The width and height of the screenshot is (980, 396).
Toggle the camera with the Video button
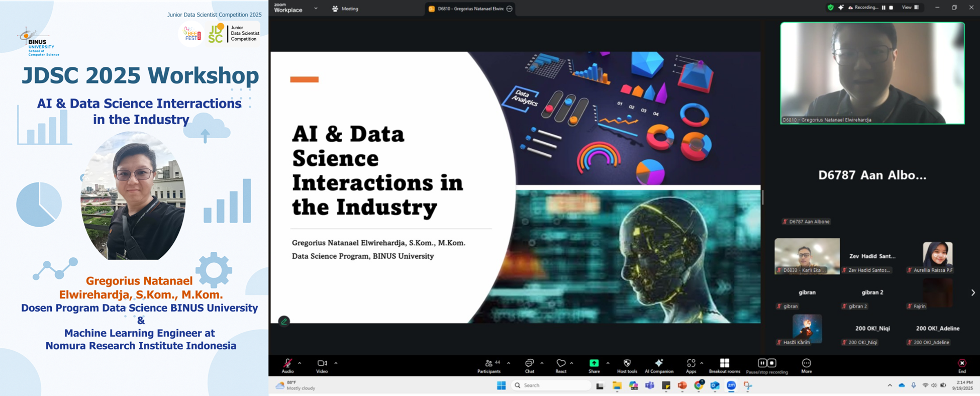[x=322, y=365]
